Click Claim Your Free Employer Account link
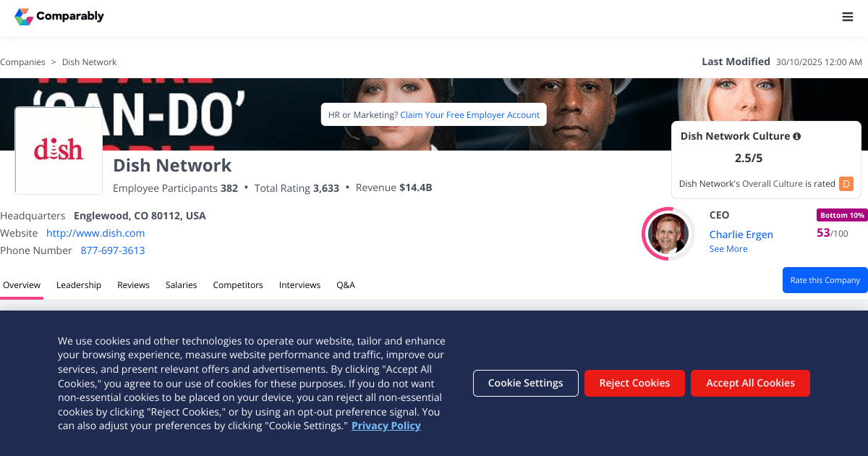The width and height of the screenshot is (868, 456). pyautogui.click(x=470, y=114)
